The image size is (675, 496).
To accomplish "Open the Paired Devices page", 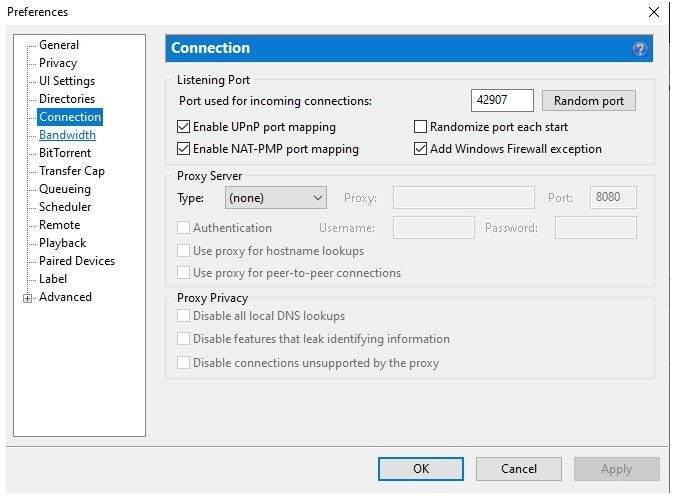I will 77,261.
